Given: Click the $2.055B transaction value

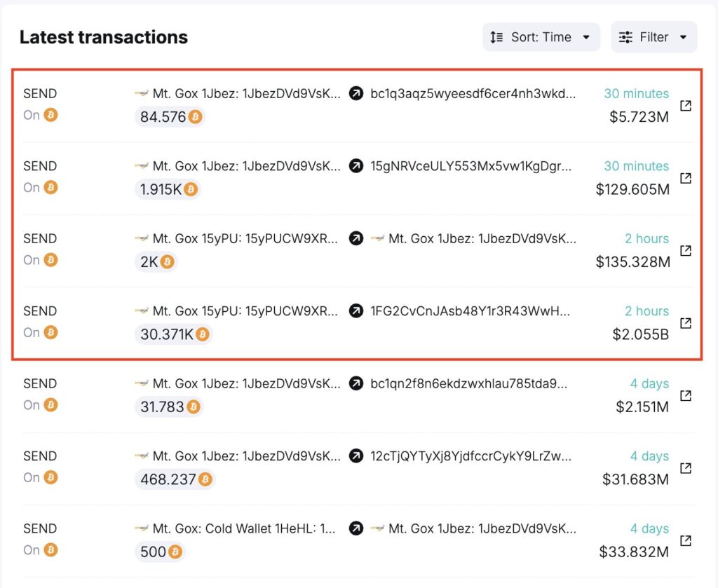Looking at the screenshot, I should point(639,334).
